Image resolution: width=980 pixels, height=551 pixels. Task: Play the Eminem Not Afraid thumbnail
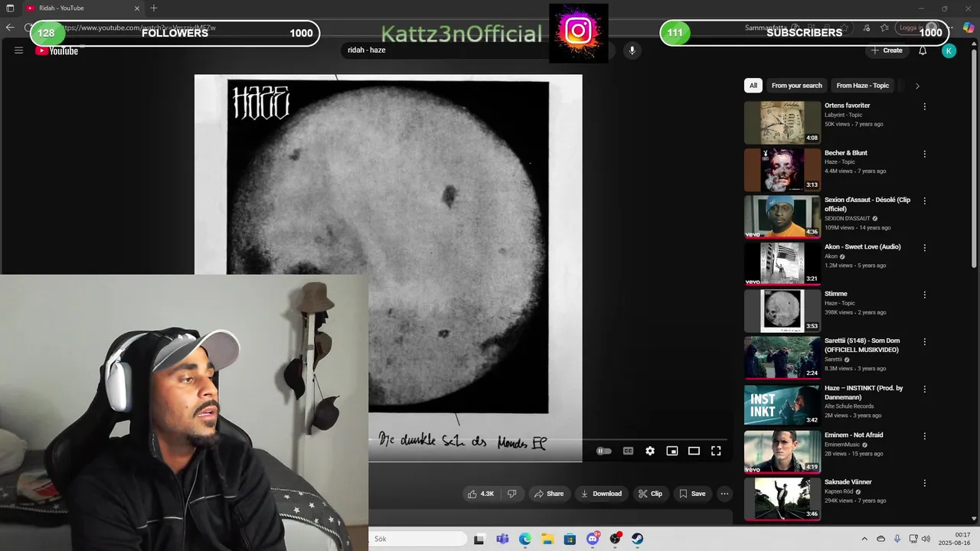click(x=782, y=452)
